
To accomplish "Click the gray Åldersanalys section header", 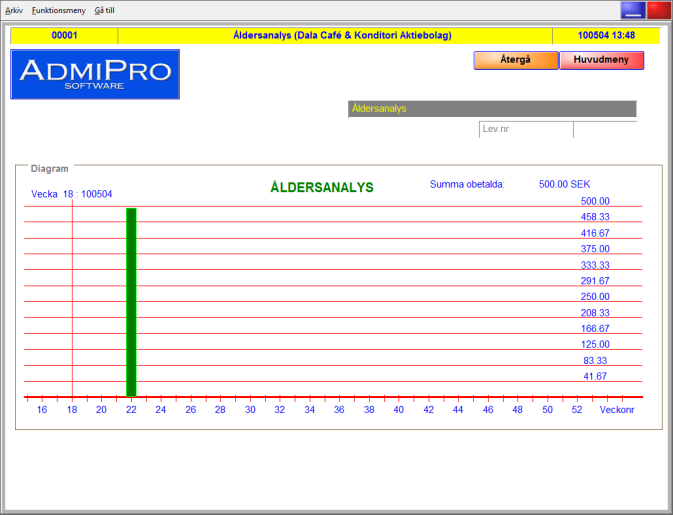I will 492,109.
